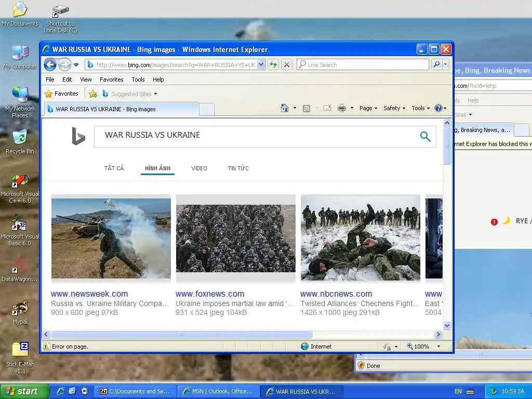Click the Home icon in command bar
532x399 pixels.
click(x=285, y=108)
